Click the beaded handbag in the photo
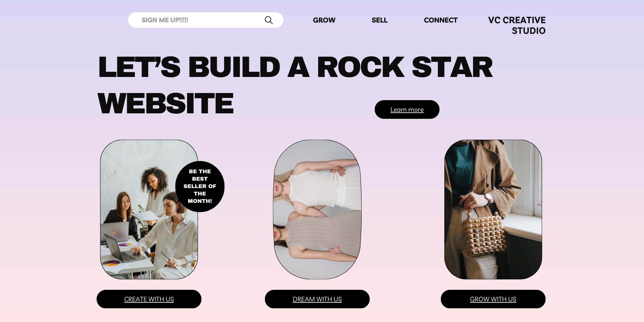644x322 pixels. pos(485,236)
